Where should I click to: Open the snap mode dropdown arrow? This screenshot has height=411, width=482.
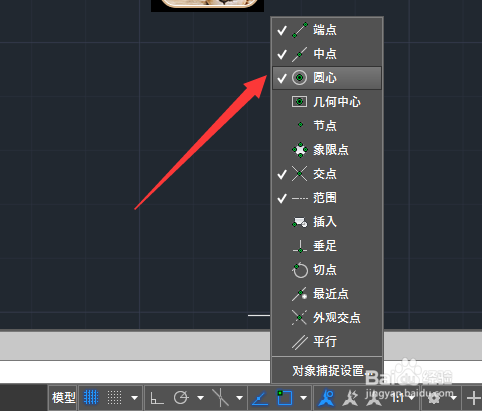[x=134, y=398]
